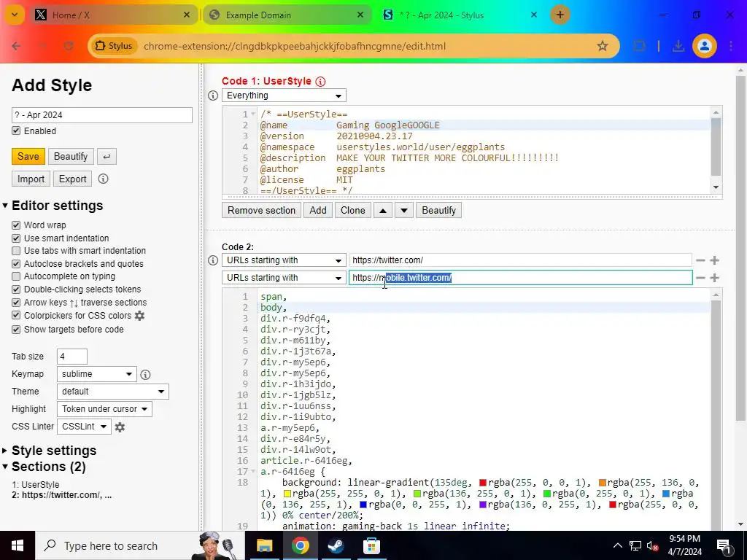This screenshot has width=747, height=560.
Task: Enable Use tabs with smart indentation
Action: (x=16, y=251)
